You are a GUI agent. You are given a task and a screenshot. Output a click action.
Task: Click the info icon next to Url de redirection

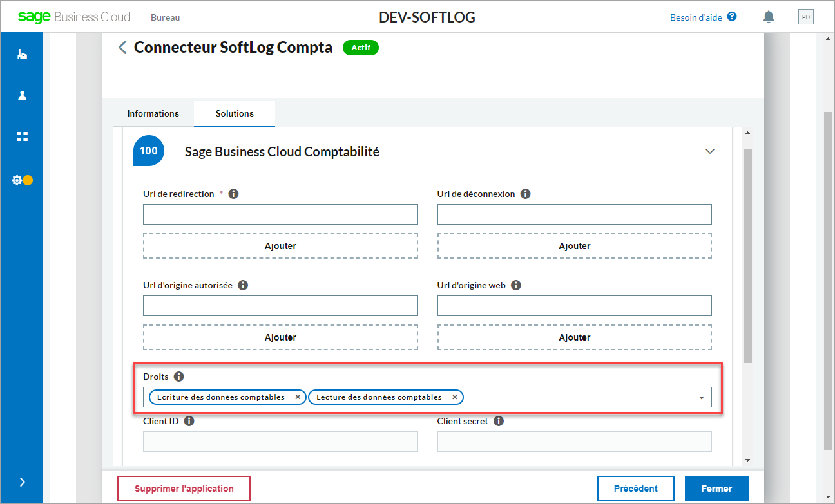tap(234, 194)
